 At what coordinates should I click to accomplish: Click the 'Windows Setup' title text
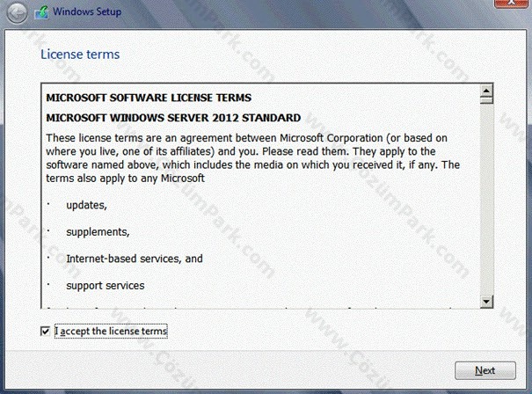(87, 11)
